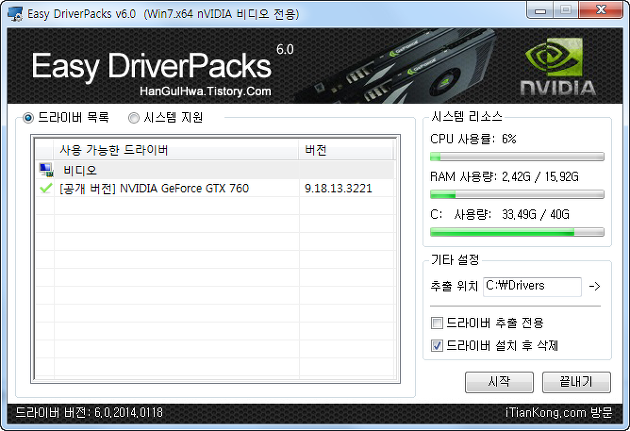Click the C: 사용량: 33.49G / 40G label

pyautogui.click(x=500, y=214)
